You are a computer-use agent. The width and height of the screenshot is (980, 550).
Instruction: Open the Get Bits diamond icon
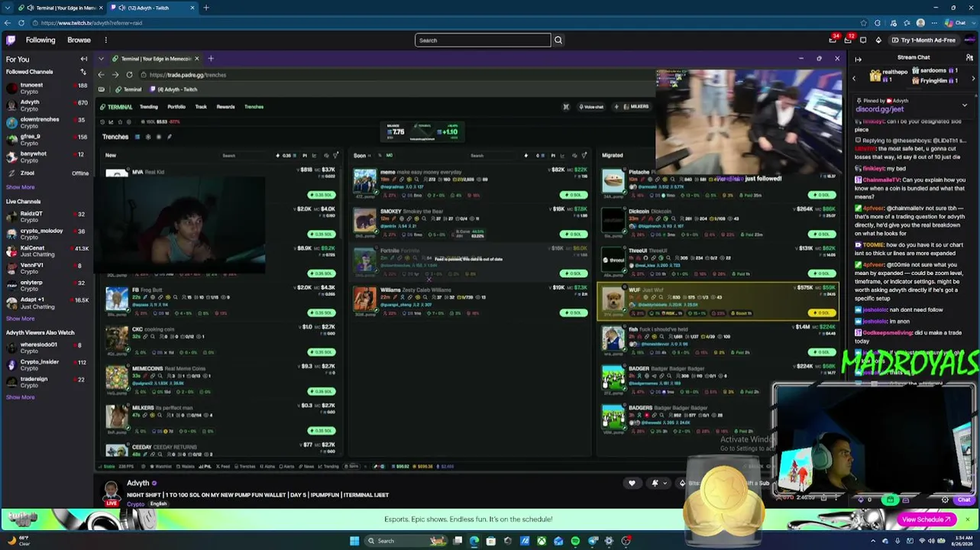point(878,40)
